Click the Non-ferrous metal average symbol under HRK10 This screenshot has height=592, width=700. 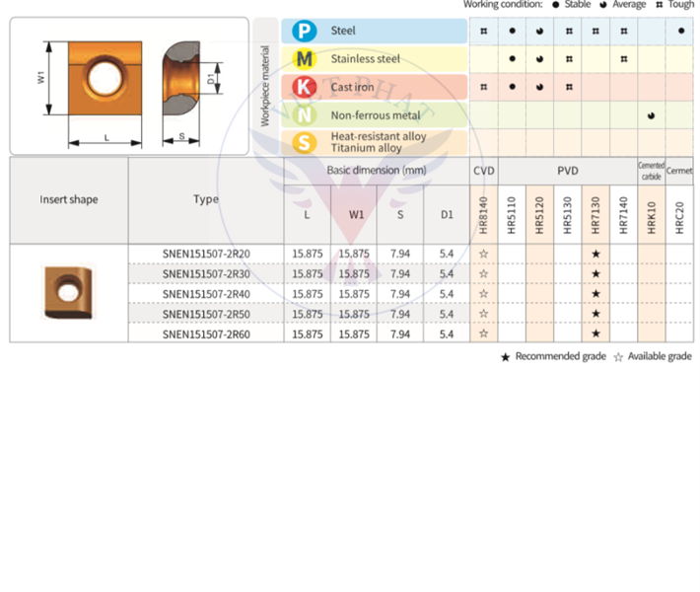[652, 115]
